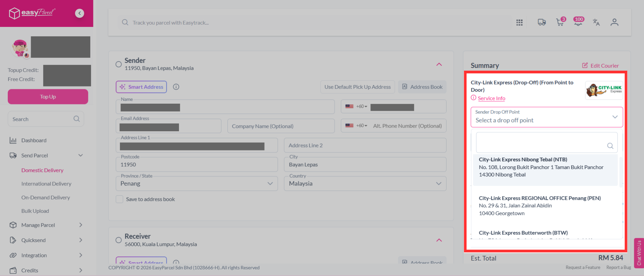
Task: Click the Manage Parcel box icon
Action: [13, 225]
